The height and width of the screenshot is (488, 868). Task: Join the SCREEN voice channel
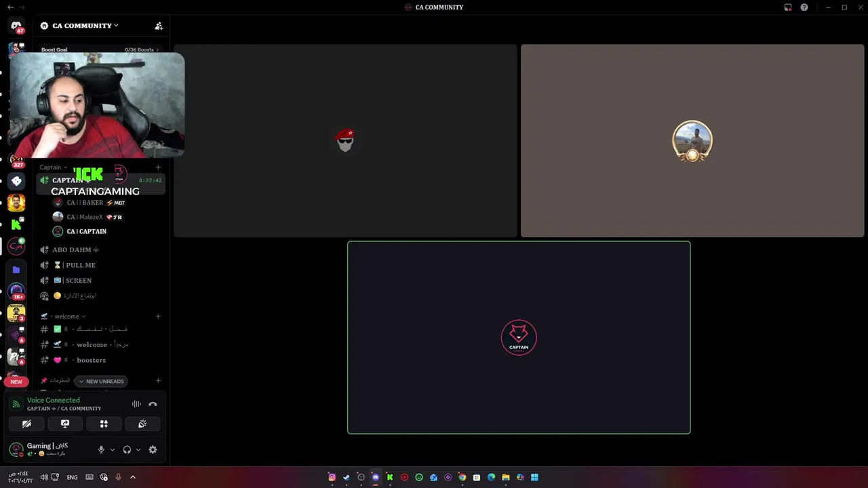[100, 281]
